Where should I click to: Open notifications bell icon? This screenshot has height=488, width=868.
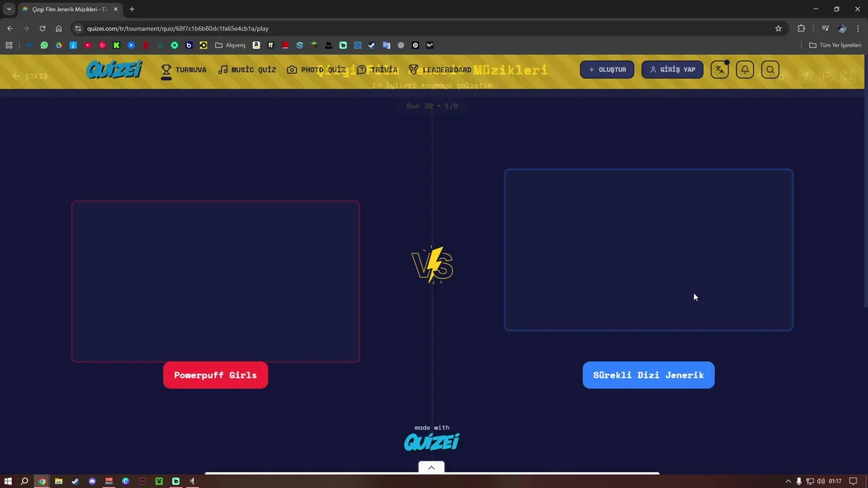(x=745, y=69)
